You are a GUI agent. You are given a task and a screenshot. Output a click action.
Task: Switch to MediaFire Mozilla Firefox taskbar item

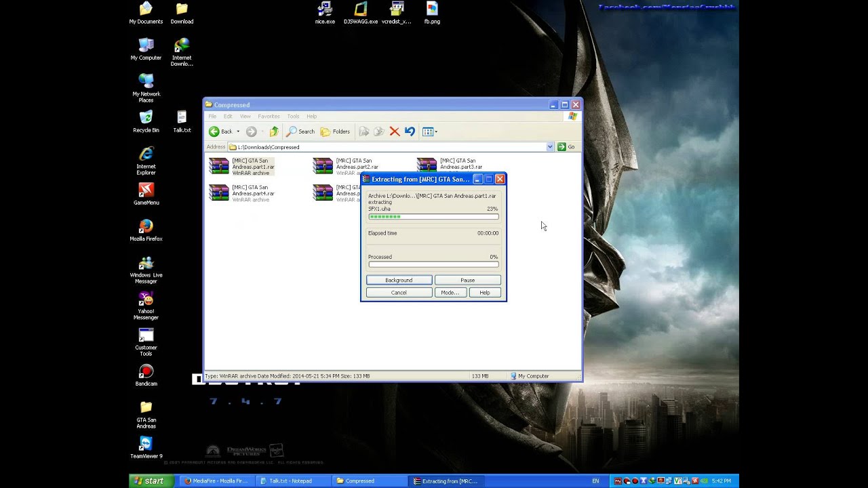coord(218,481)
